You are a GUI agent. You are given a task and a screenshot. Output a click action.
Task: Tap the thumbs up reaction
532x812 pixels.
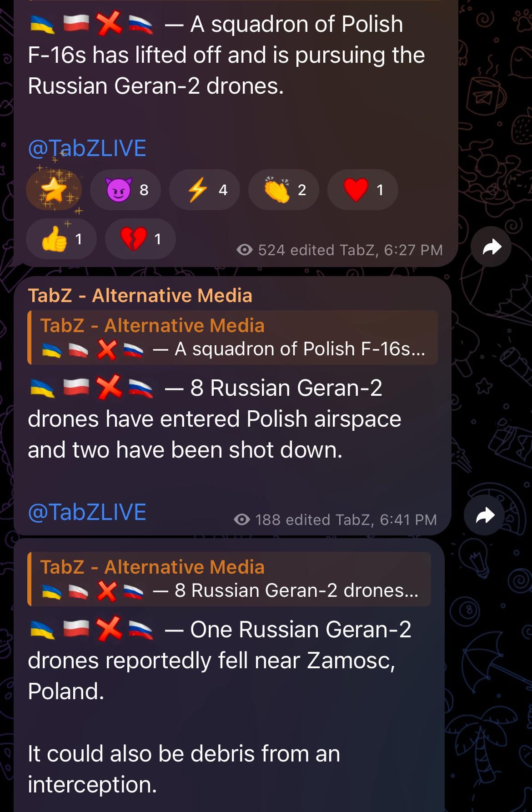click(61, 239)
